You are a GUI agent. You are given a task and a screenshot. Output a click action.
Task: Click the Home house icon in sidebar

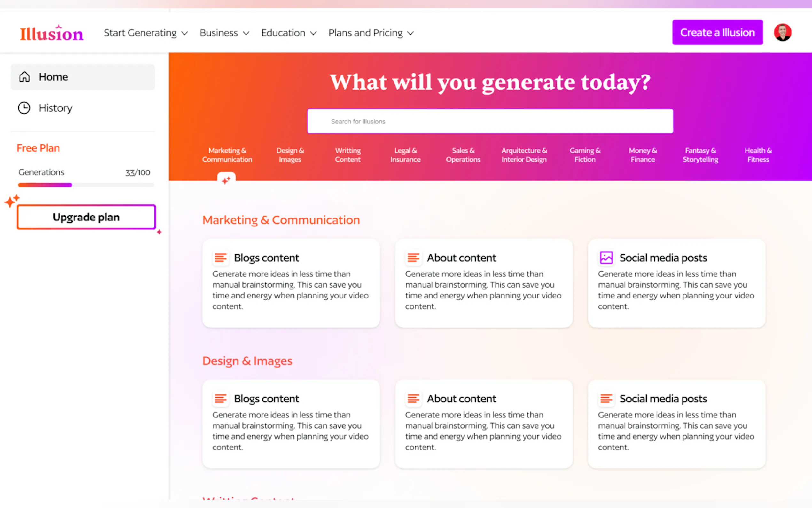tap(25, 77)
